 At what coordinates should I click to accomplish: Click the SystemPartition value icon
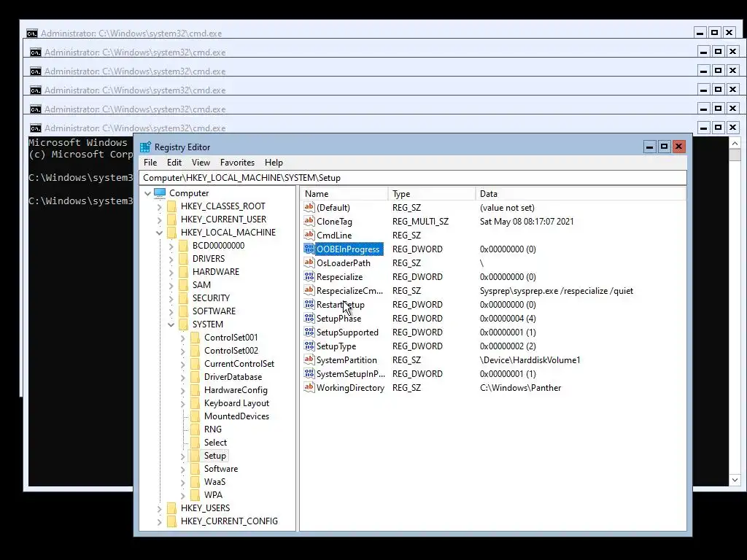point(309,359)
